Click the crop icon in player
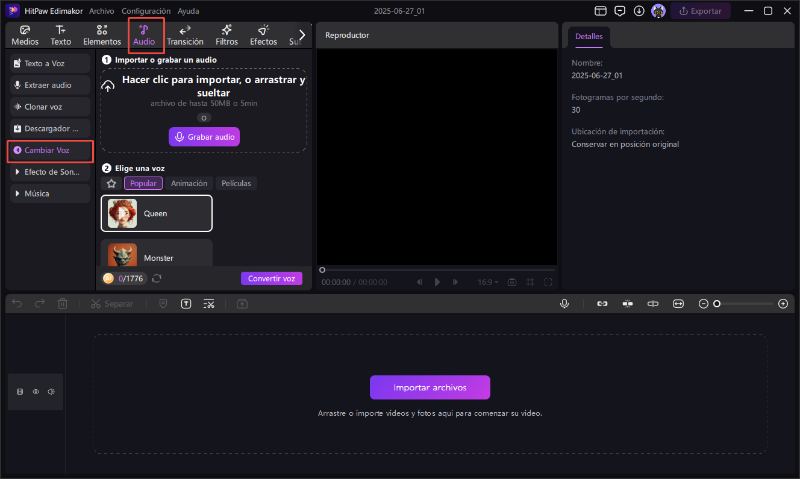800x479 pixels. point(530,282)
